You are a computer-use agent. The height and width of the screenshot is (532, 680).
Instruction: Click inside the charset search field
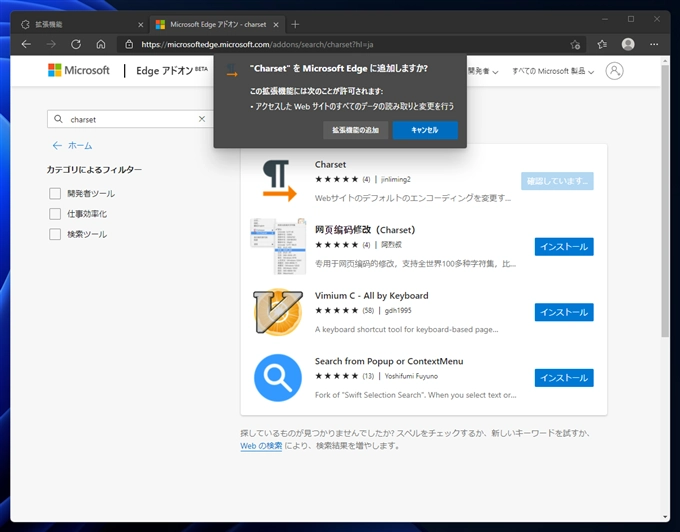pos(132,119)
